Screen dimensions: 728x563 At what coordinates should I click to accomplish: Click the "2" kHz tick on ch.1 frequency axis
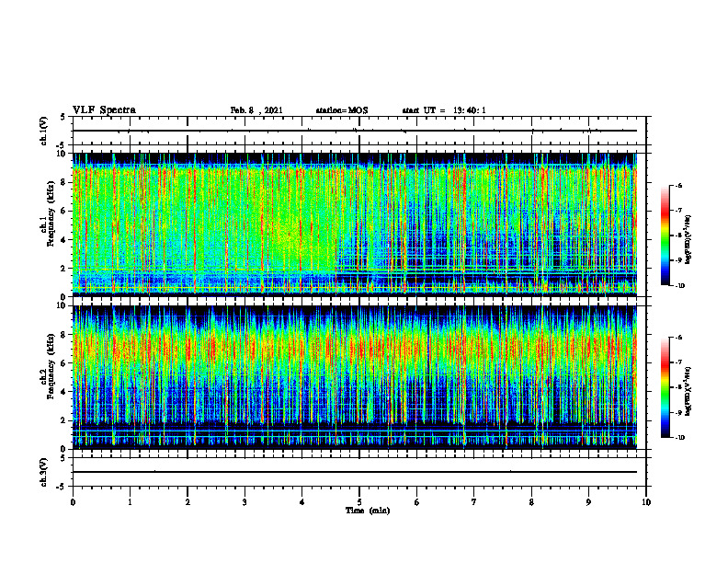(64, 269)
